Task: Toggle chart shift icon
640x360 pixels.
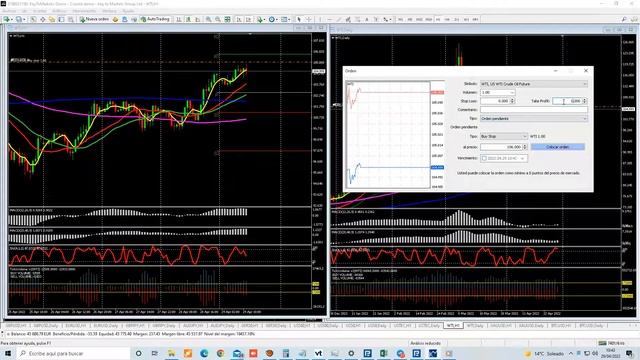Action: point(248,19)
